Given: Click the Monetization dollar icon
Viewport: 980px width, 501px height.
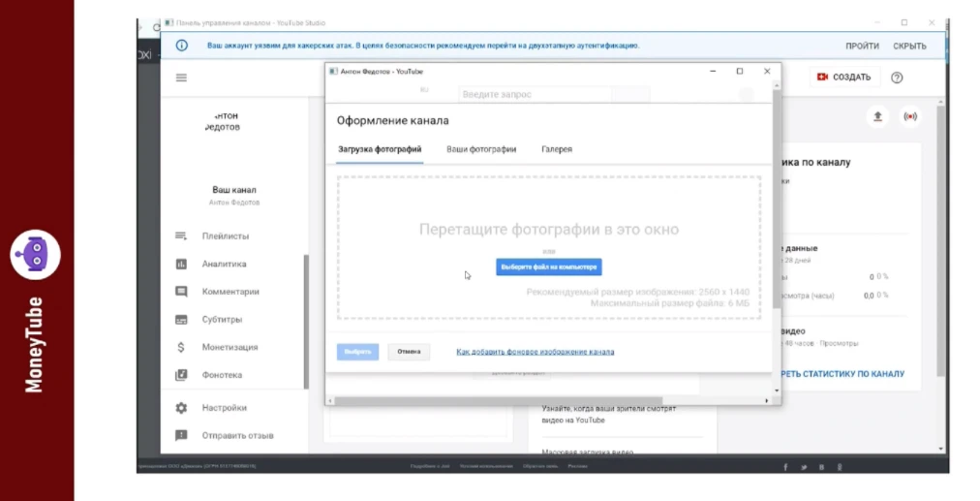Looking at the screenshot, I should 181,347.
